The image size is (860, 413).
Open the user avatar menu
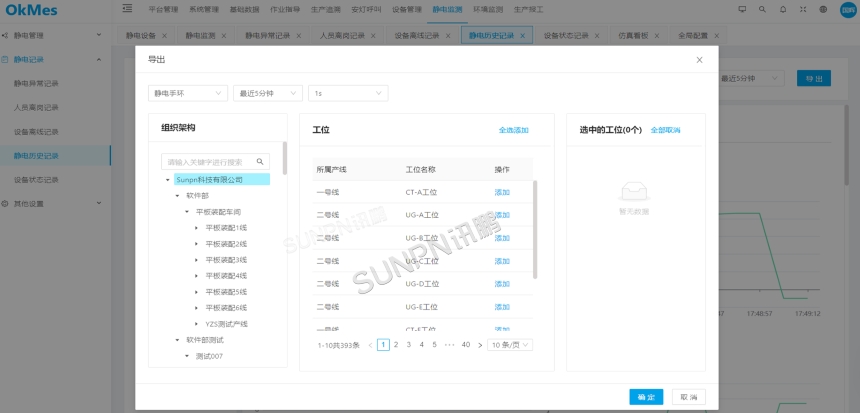(848, 9)
